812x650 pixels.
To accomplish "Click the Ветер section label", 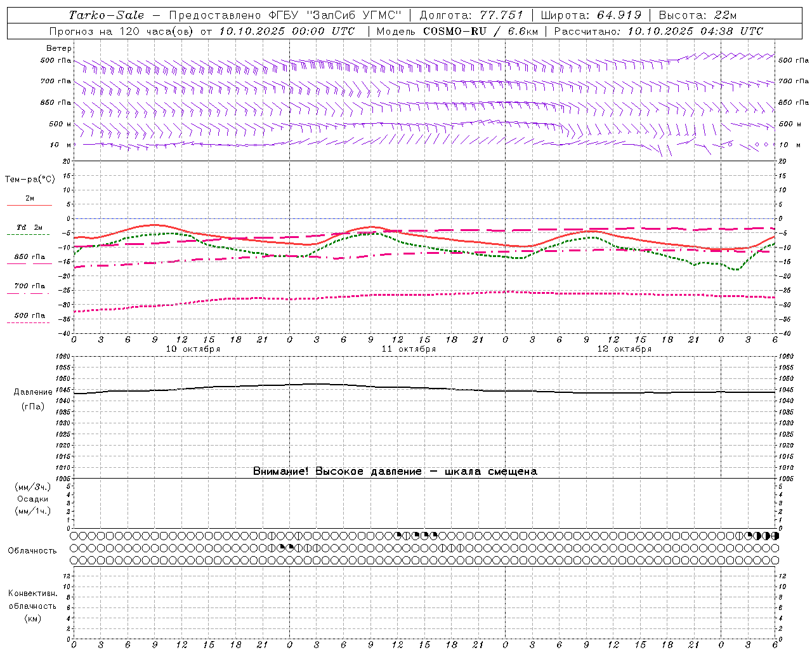I will pyautogui.click(x=58, y=48).
